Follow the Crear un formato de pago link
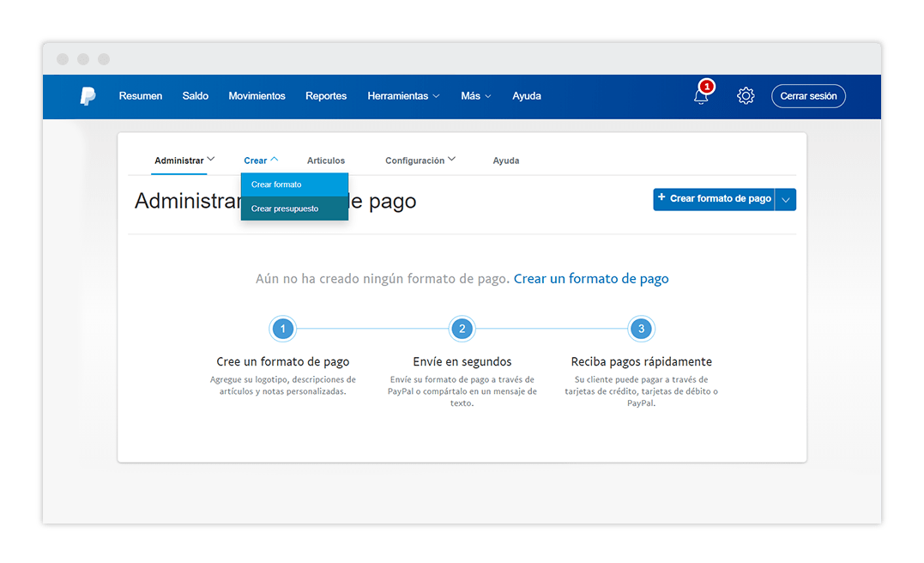Viewport: 924px width, 563px height. [590, 279]
